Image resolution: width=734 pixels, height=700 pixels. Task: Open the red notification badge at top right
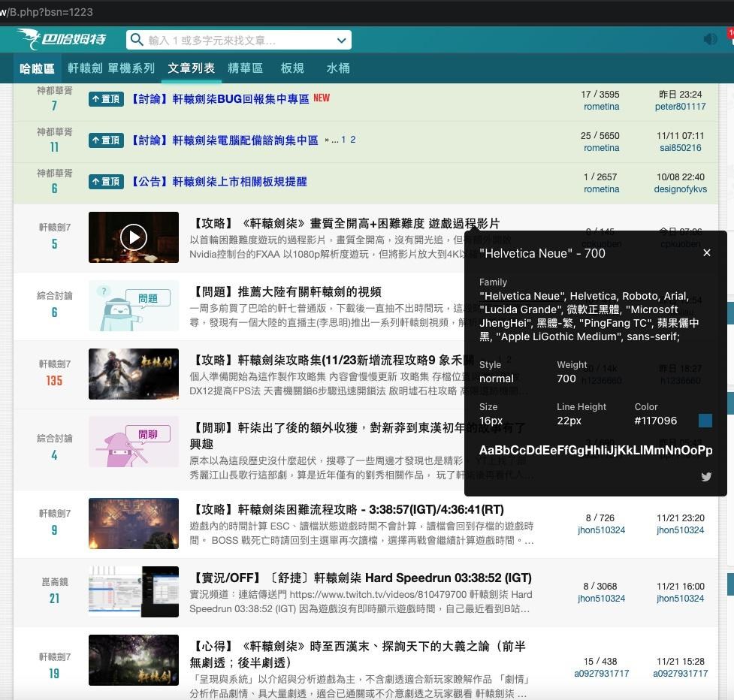[x=729, y=33]
